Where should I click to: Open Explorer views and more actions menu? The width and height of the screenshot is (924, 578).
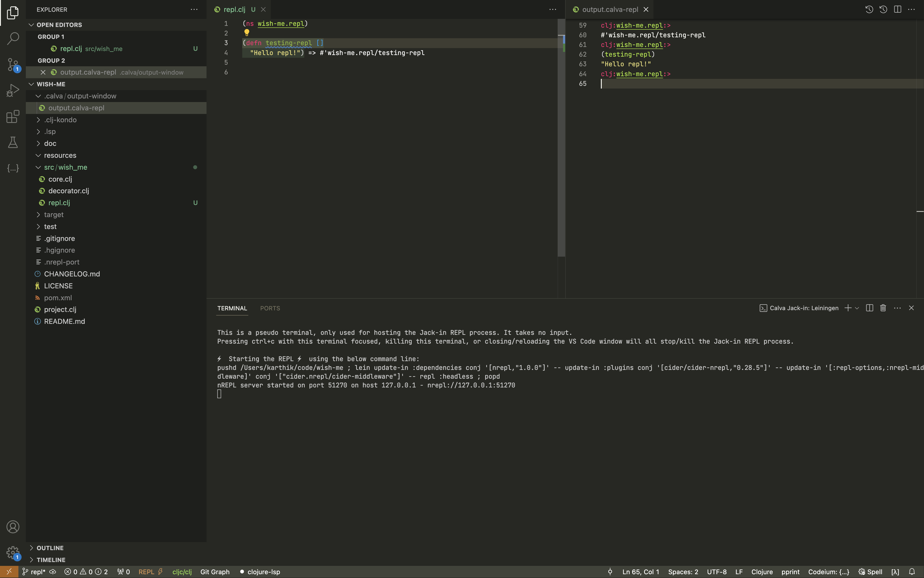pyautogui.click(x=194, y=10)
